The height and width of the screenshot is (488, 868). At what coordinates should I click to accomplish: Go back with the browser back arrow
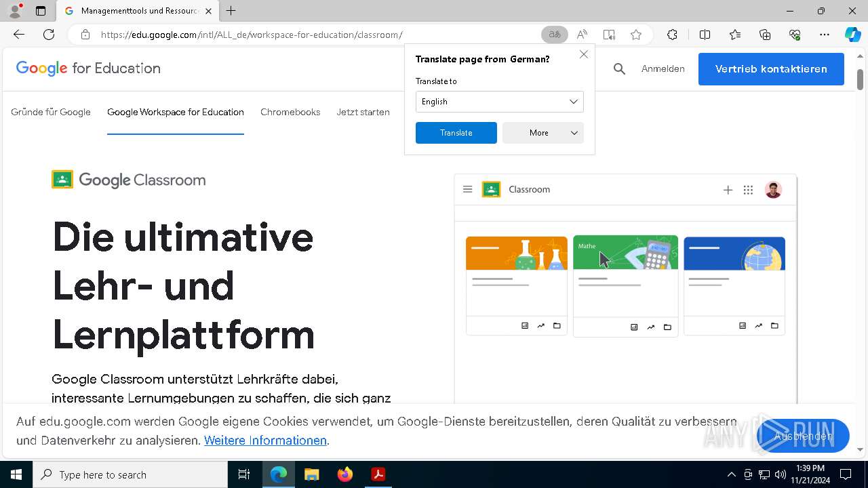tap(19, 35)
